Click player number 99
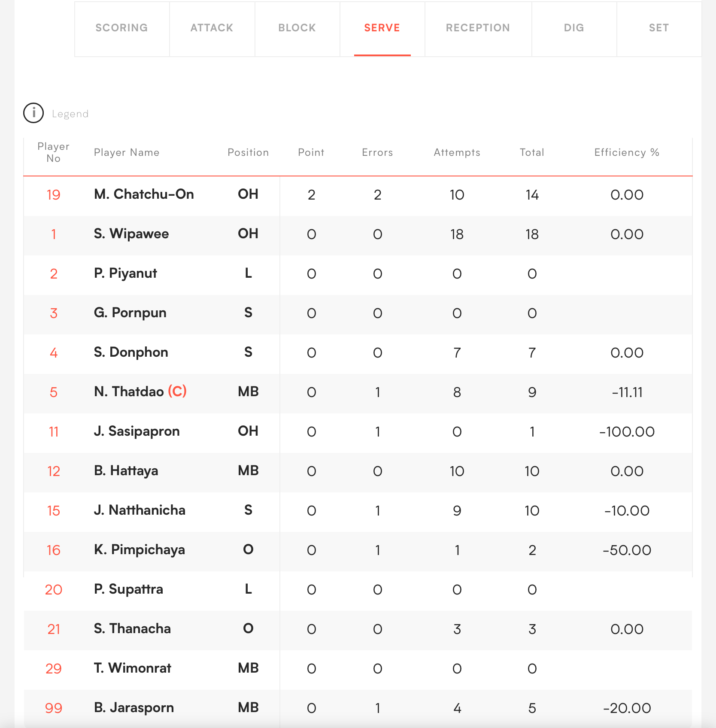Image resolution: width=716 pixels, height=728 pixels. click(x=54, y=708)
